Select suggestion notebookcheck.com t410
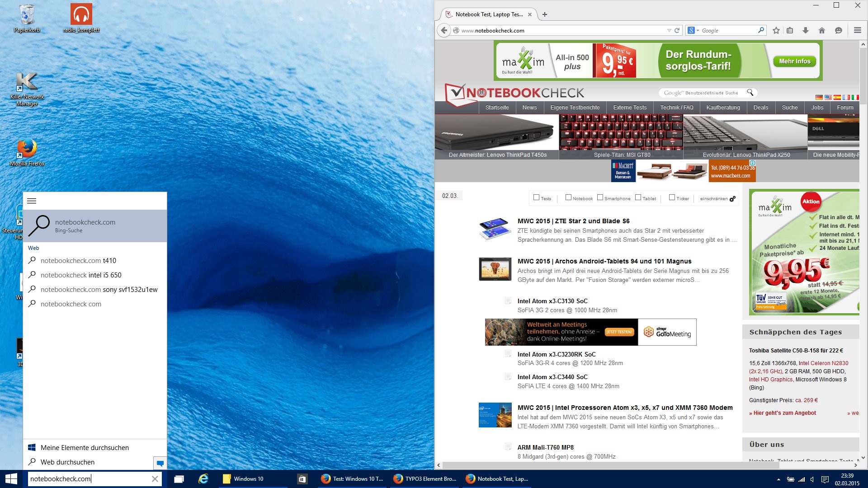 (95, 261)
